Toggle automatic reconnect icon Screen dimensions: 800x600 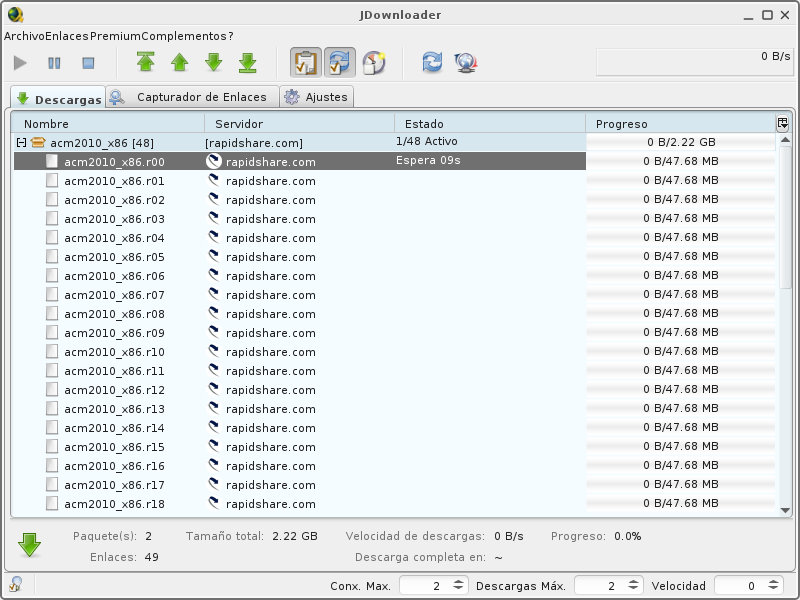pos(340,63)
